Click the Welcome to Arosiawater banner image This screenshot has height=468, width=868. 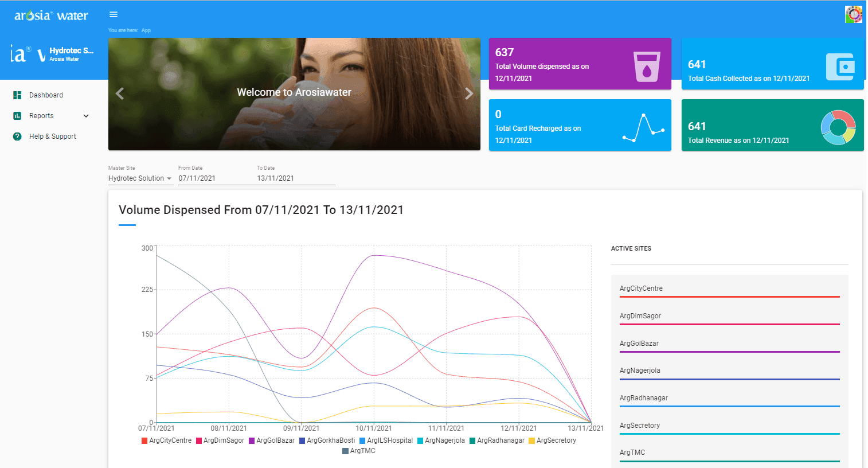pyautogui.click(x=294, y=94)
